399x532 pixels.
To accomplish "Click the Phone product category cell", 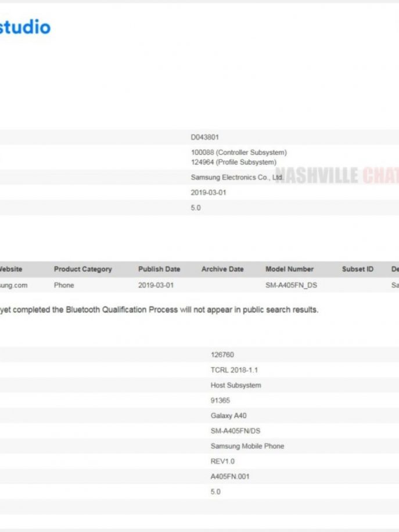I will click(64, 286).
